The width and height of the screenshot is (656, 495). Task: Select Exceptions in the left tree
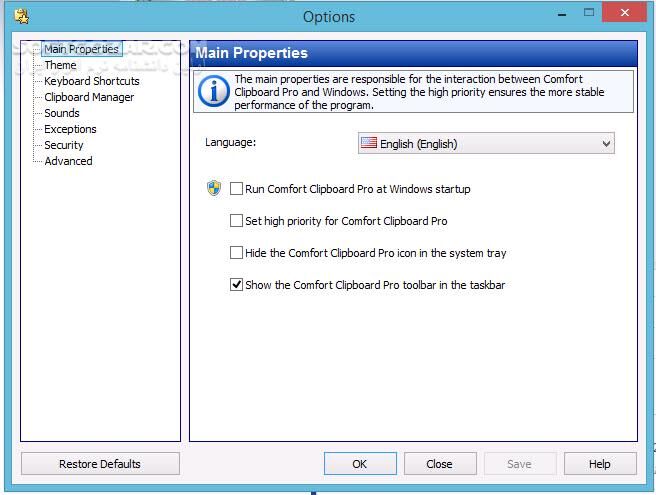coord(70,129)
